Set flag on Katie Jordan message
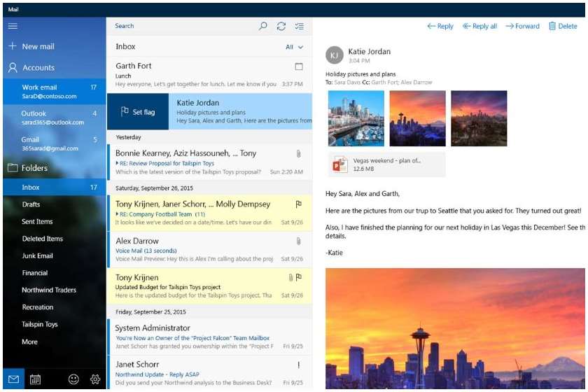The width and height of the screenshot is (588, 392). (138, 112)
